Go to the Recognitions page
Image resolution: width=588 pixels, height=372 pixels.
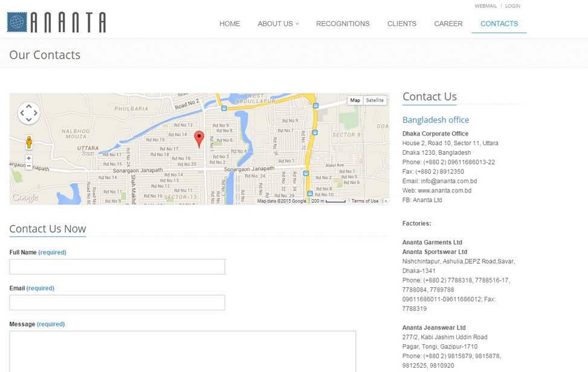coord(343,24)
